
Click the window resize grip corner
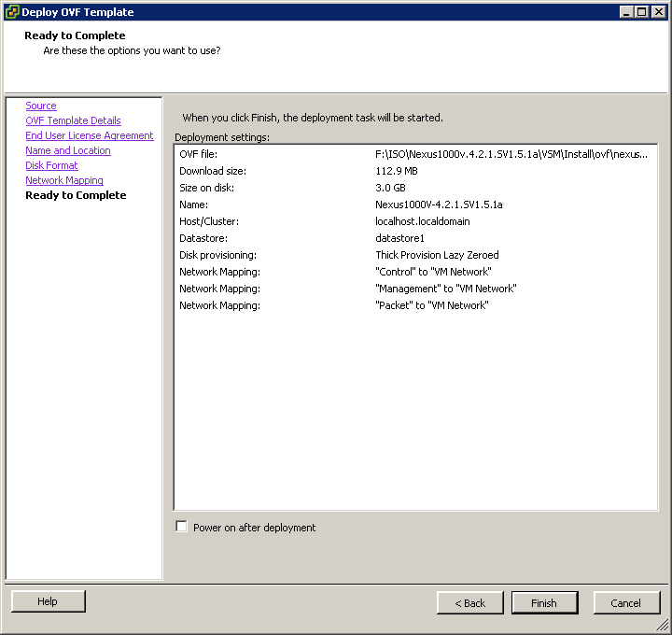pos(663,626)
